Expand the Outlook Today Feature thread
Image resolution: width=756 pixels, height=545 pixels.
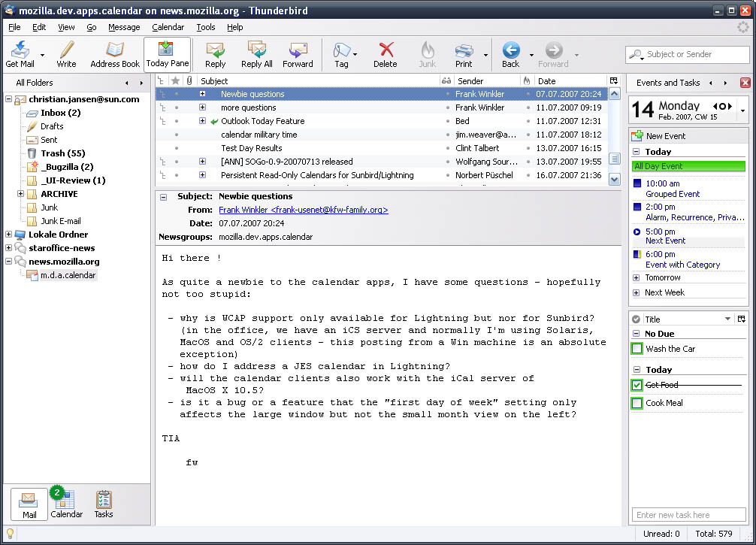point(202,121)
